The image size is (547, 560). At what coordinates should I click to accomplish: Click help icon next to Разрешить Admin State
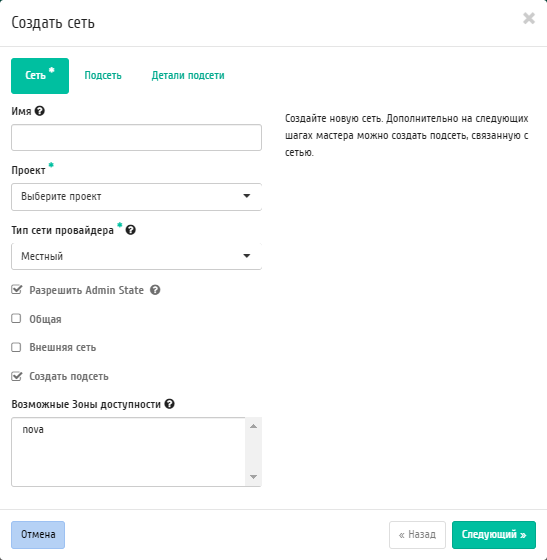point(155,290)
